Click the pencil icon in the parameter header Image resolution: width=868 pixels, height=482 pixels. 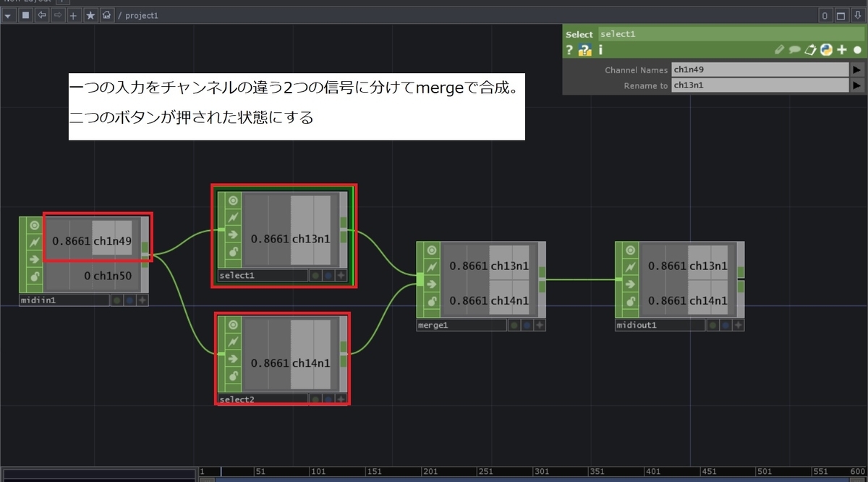[x=779, y=50]
